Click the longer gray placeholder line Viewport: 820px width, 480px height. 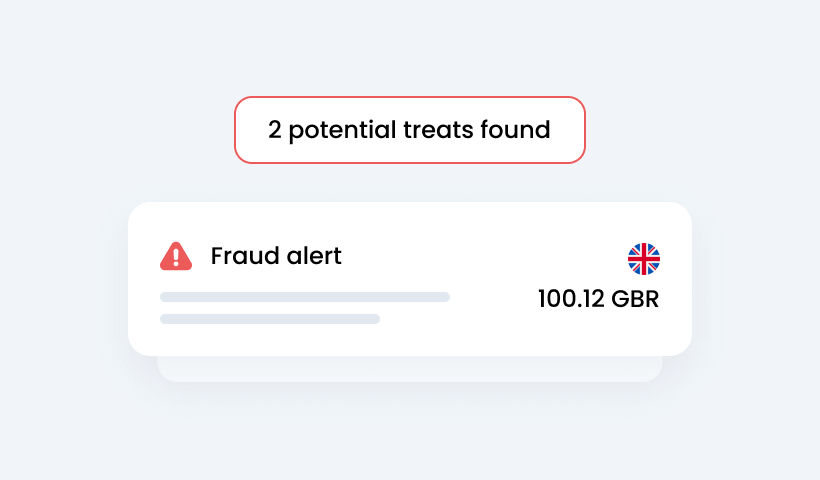pos(305,297)
